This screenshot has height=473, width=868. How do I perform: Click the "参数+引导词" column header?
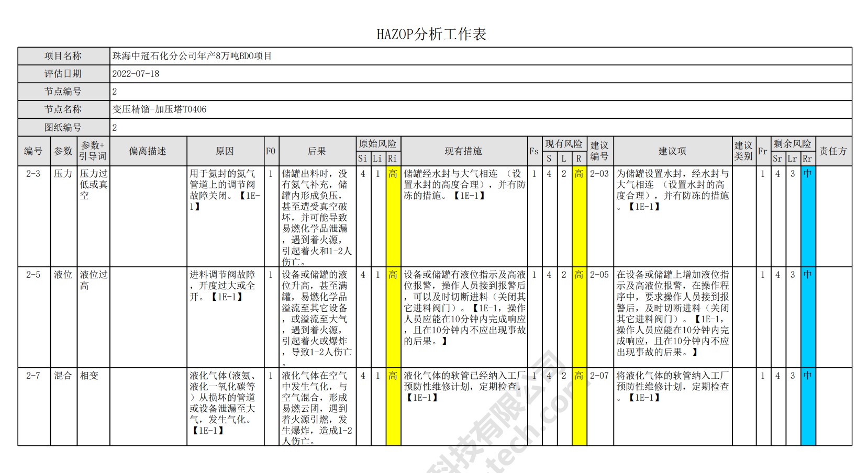93,151
